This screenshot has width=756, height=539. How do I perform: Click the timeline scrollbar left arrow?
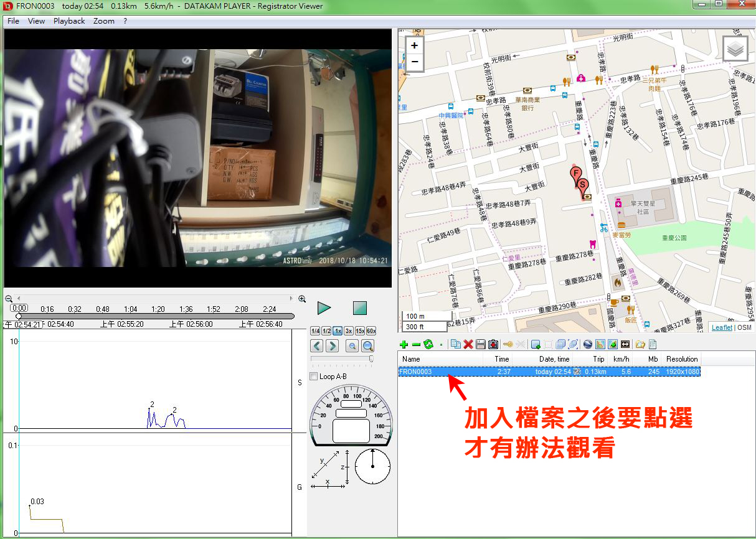pos(18,299)
